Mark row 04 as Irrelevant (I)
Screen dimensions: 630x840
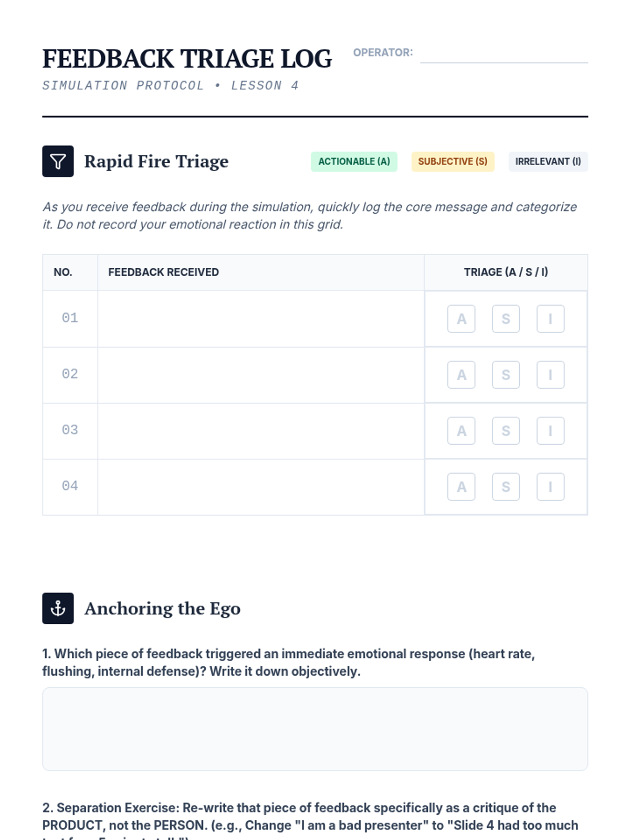pyautogui.click(x=550, y=487)
